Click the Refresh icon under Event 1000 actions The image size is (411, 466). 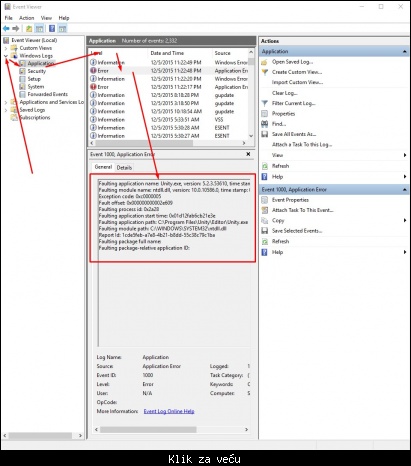point(265,241)
